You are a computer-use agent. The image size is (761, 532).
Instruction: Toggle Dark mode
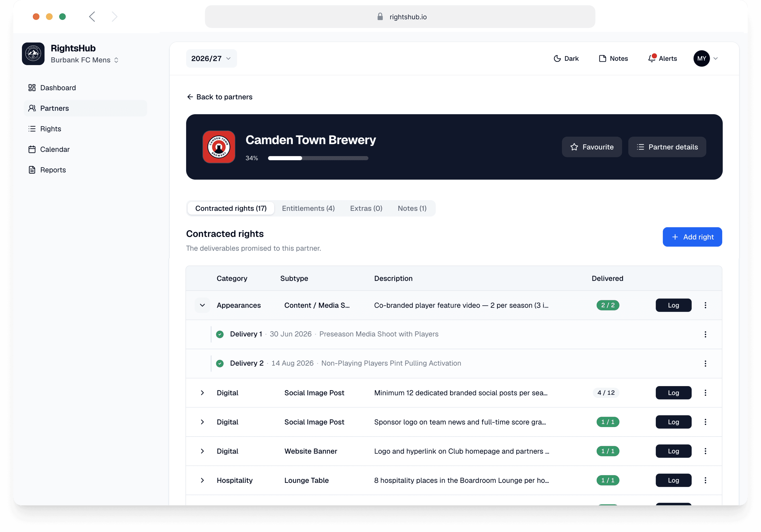pos(566,58)
